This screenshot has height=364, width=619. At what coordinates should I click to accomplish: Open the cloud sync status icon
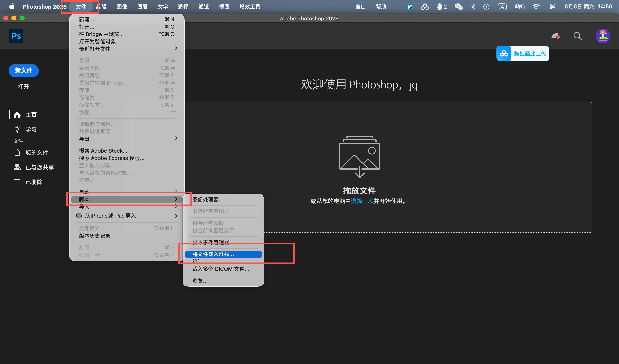(x=556, y=36)
